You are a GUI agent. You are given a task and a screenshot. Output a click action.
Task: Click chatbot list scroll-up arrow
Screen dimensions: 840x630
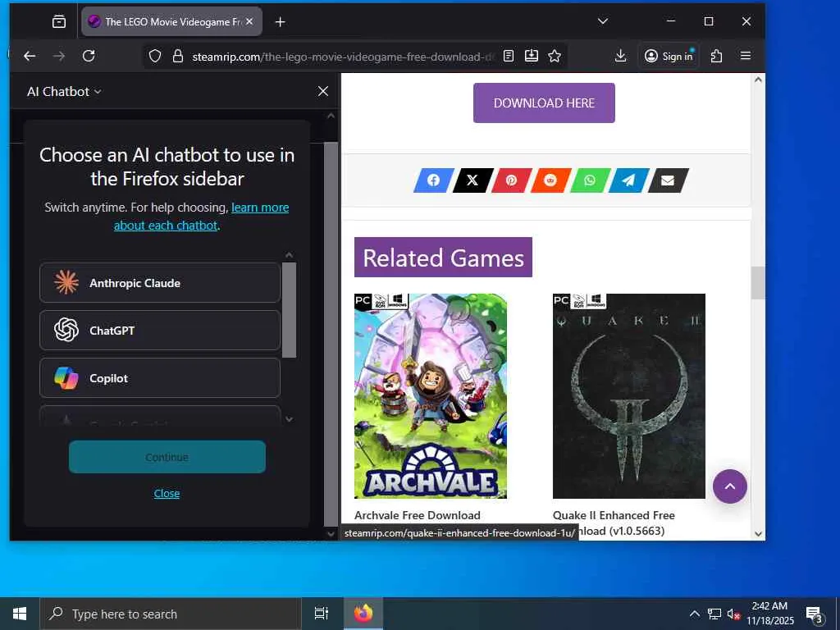coord(290,255)
